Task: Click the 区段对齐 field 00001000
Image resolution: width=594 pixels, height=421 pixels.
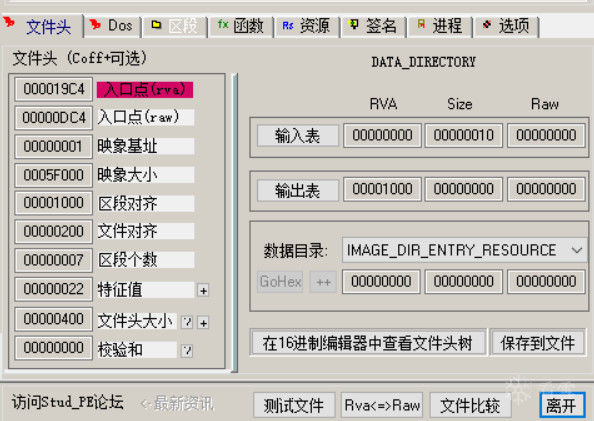Action: [x=53, y=203]
